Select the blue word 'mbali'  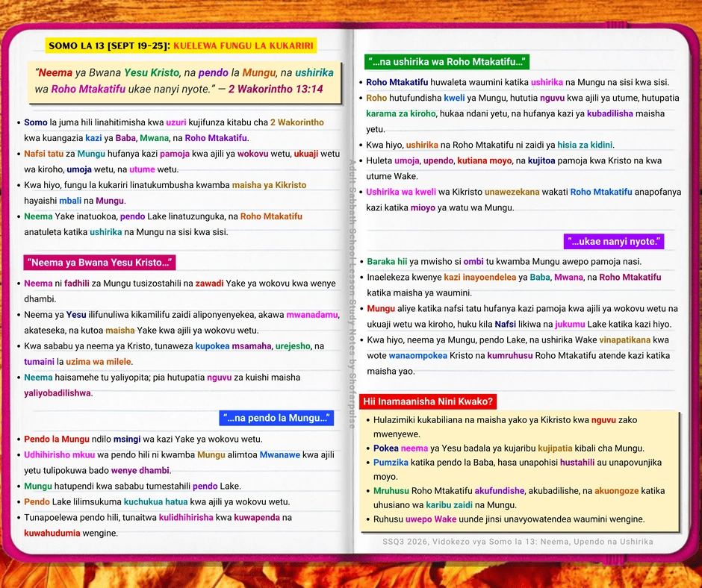coord(70,201)
